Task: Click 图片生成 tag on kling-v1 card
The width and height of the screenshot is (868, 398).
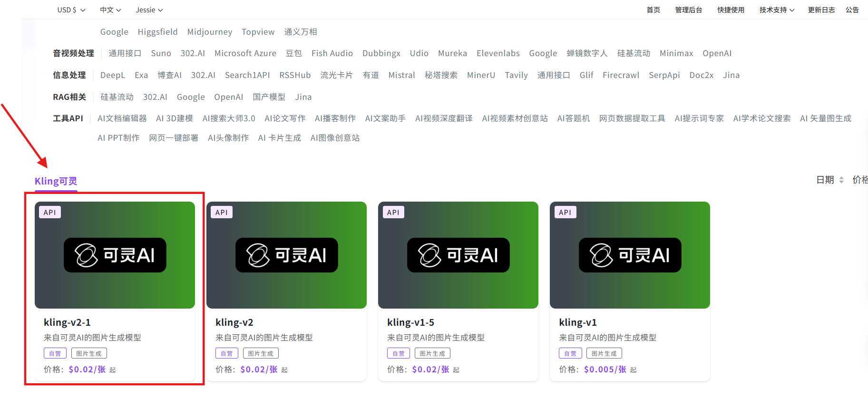Action: (x=604, y=353)
